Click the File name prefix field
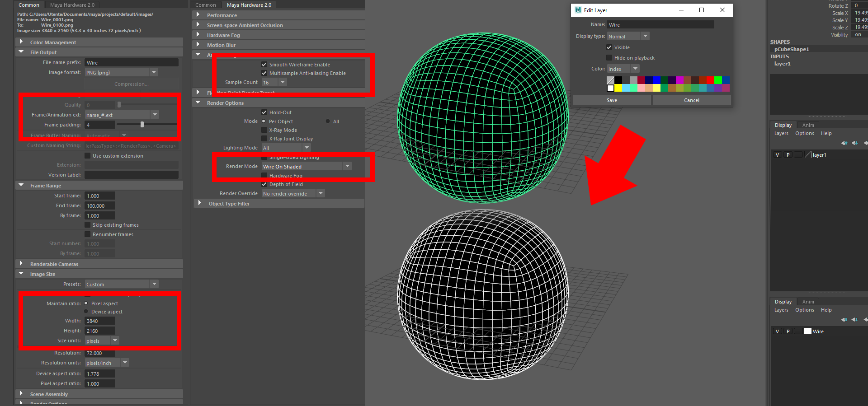868x406 pixels. [132, 63]
